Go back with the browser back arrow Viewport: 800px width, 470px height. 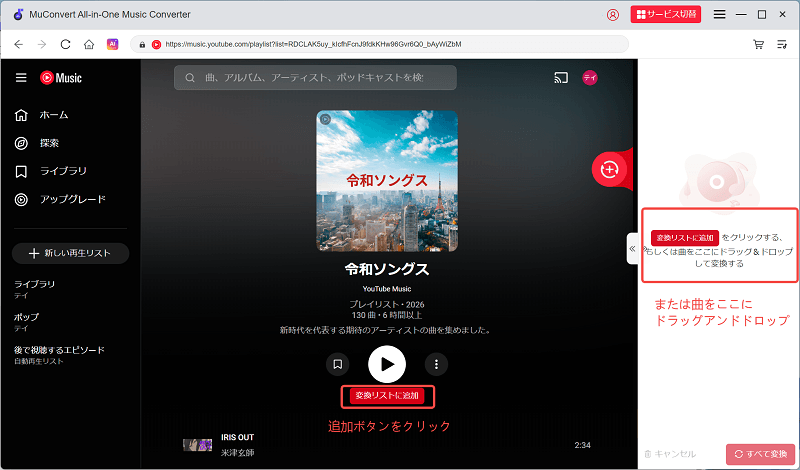pyautogui.click(x=19, y=44)
